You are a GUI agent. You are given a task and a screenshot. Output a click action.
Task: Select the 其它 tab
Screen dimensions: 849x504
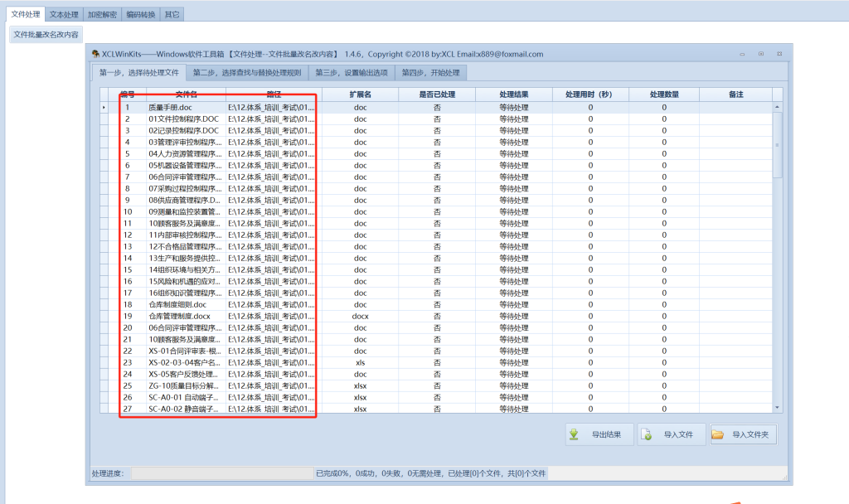pyautogui.click(x=172, y=14)
